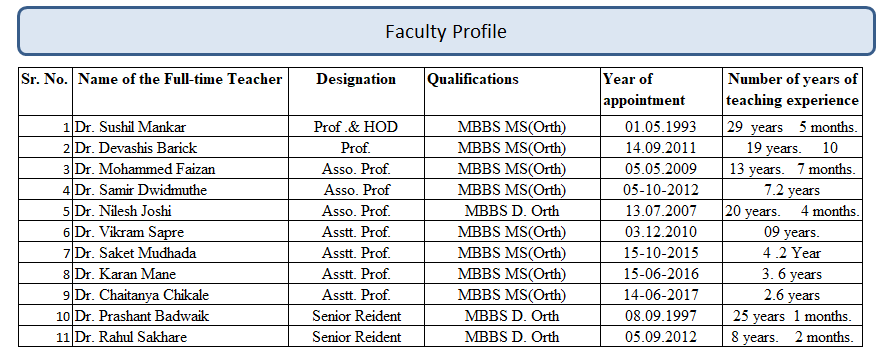This screenshot has height=361, width=888.
Task: Select the Name of the Full-time Teacher header
Action: (181, 91)
